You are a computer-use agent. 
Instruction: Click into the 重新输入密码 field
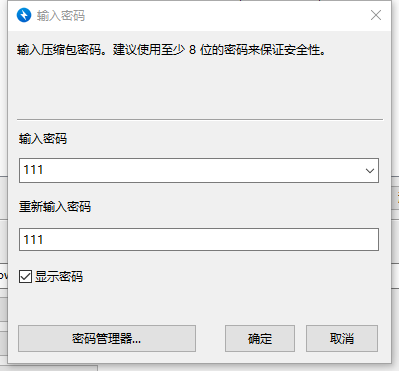click(199, 239)
